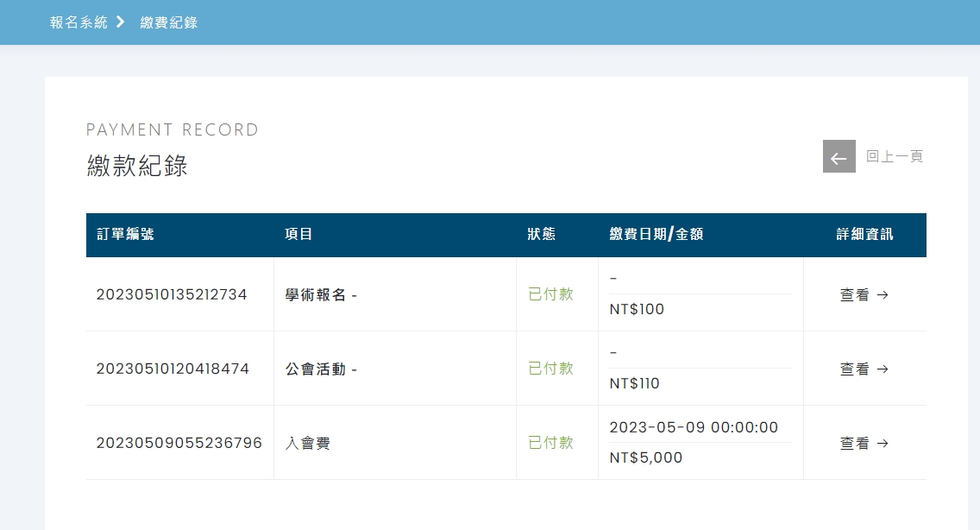
Task: Select 繳費紀錄 in the breadcrumb
Action: coord(169,22)
